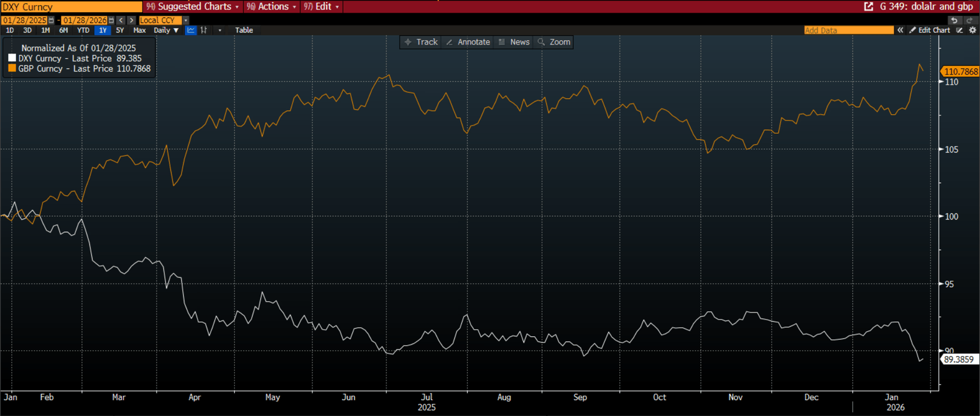Open the Local CCY currency dropdown

pyautogui.click(x=186, y=20)
